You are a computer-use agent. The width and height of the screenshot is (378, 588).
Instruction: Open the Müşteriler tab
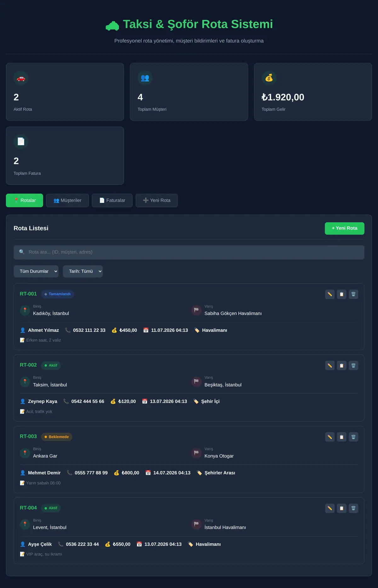coord(67,201)
